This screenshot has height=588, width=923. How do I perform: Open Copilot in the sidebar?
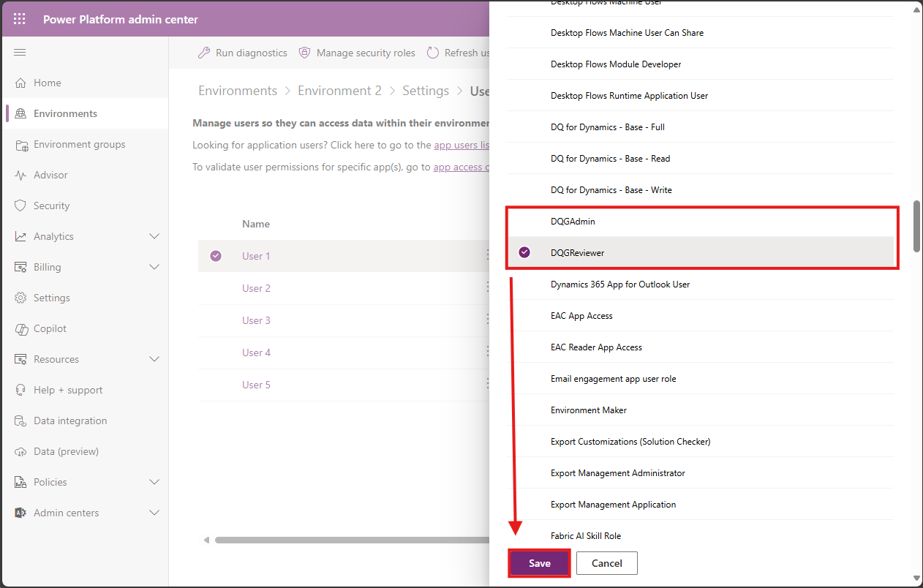coord(86,328)
